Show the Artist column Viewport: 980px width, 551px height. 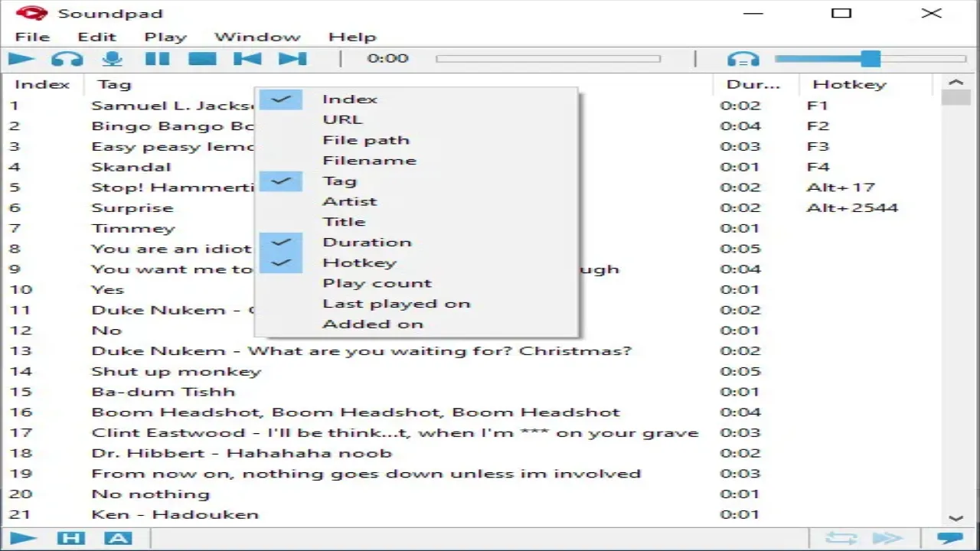[x=350, y=201]
